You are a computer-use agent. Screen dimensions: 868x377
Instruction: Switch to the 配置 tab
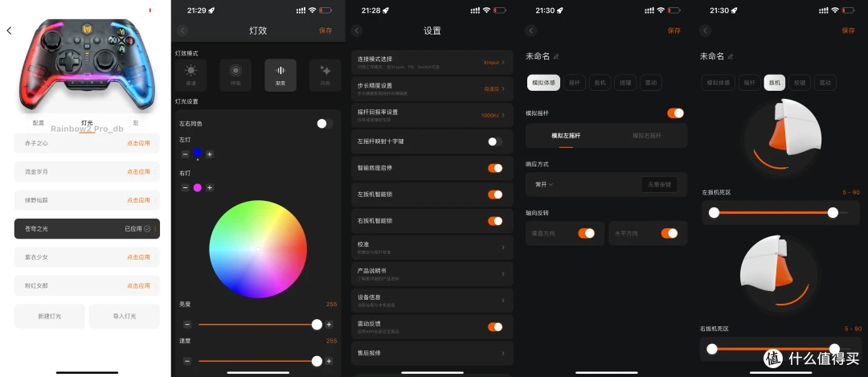tap(39, 122)
